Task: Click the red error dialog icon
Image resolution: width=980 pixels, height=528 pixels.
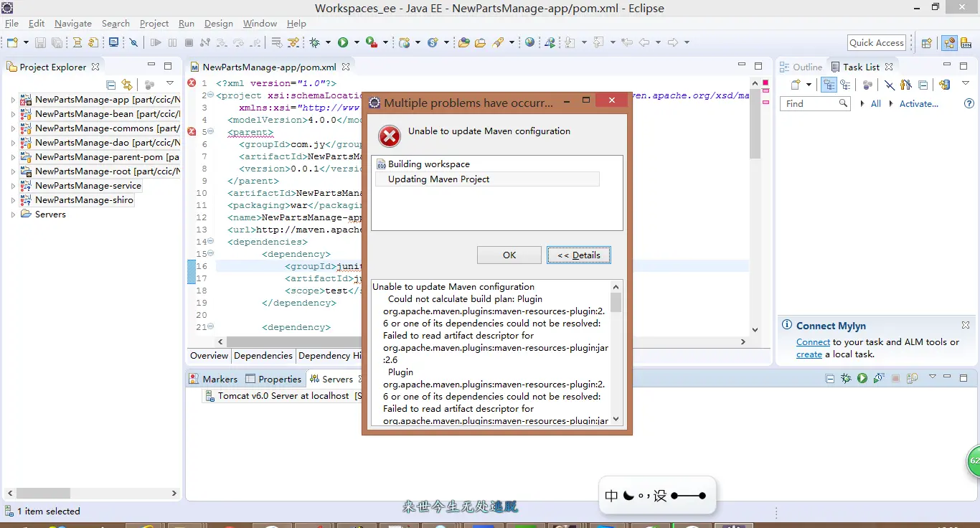Action: tap(390, 136)
